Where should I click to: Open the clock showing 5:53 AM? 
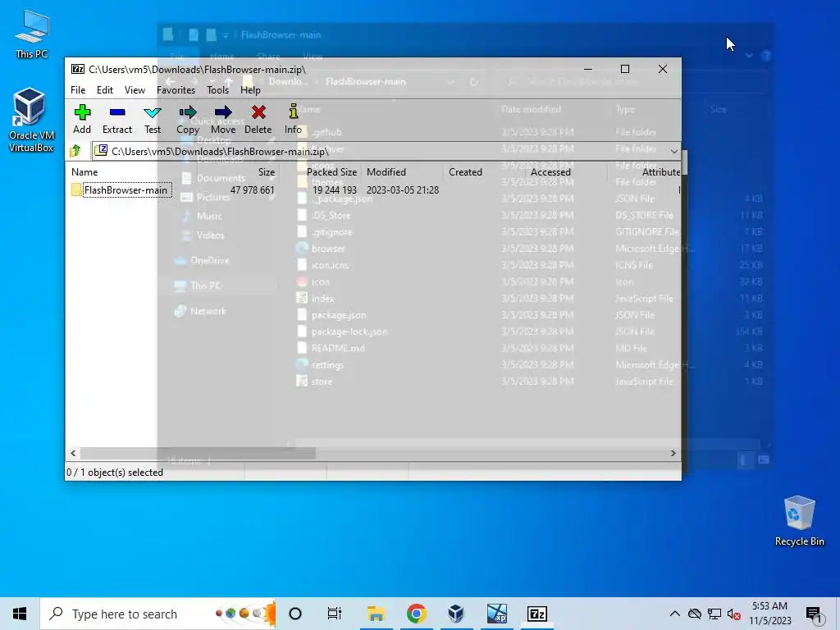769,614
